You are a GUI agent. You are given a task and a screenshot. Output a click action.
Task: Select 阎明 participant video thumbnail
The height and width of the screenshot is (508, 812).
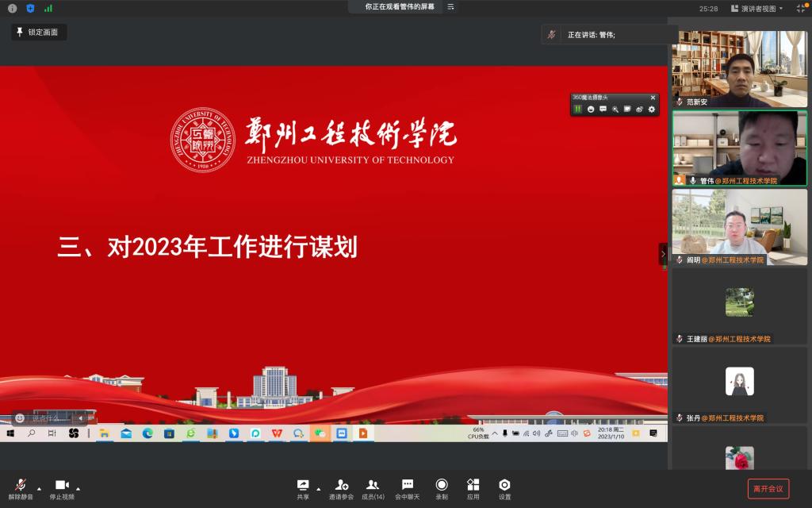[740, 227]
